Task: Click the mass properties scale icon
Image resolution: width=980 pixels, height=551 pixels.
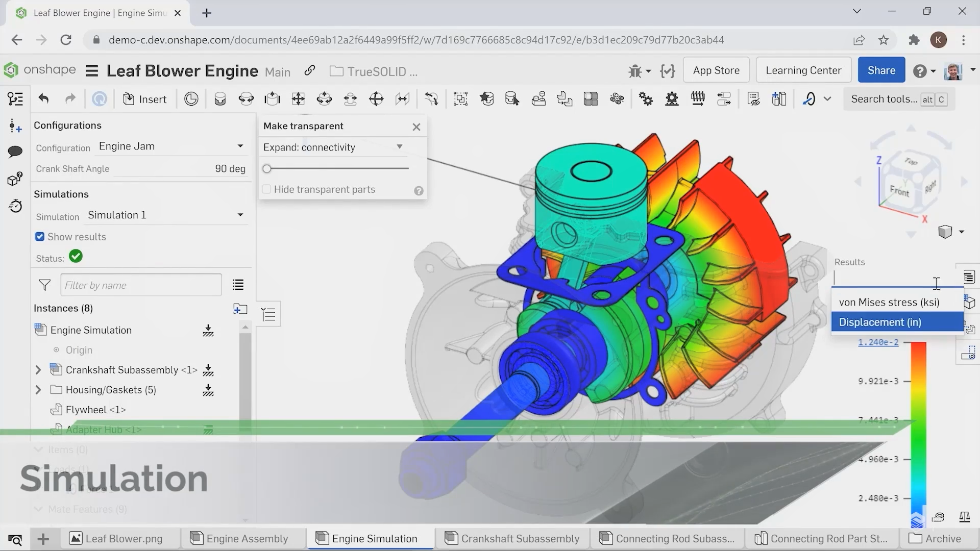Action: [x=965, y=517]
